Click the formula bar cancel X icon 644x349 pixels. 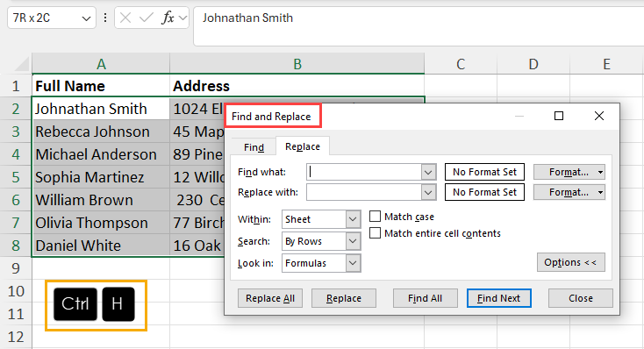[x=125, y=18]
